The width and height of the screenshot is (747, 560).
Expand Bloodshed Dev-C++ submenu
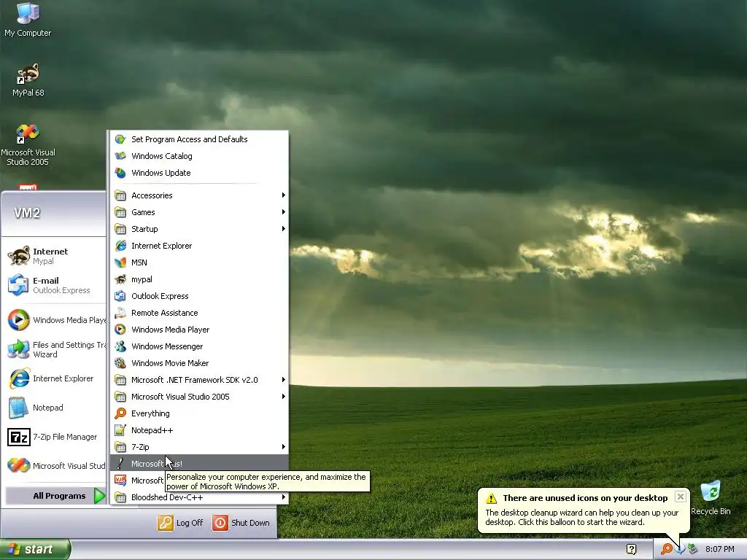[199, 497]
